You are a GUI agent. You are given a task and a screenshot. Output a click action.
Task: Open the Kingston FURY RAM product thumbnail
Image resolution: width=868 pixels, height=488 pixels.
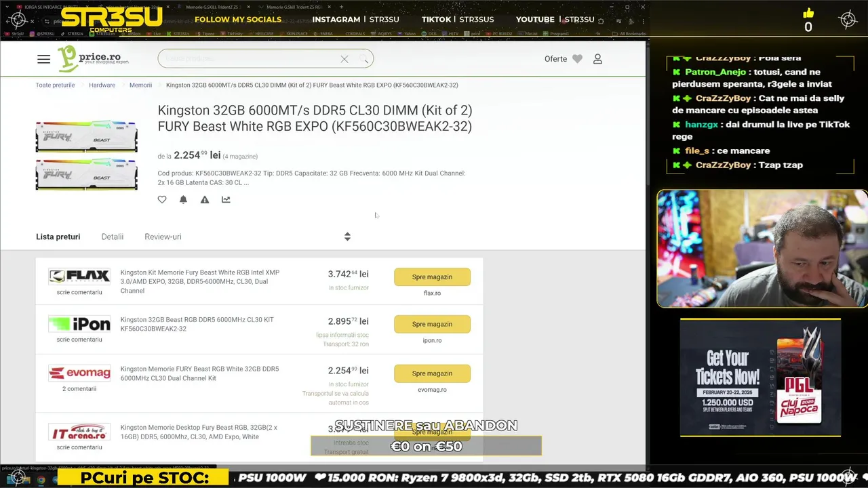click(86, 156)
